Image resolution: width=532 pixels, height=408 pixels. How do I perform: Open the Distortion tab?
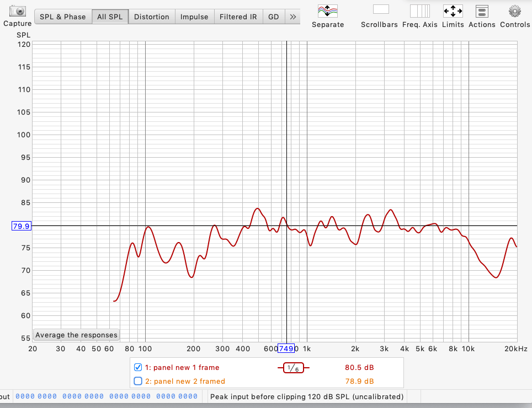pyautogui.click(x=152, y=17)
